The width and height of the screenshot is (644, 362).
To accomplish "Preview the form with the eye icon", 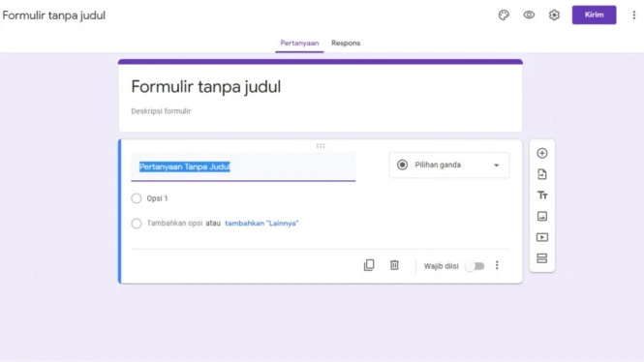I will (529, 15).
